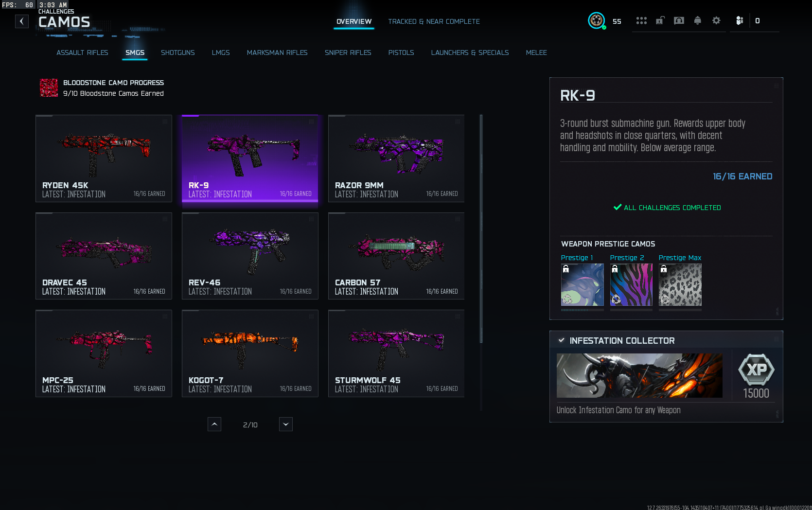Click the unlocked padlock icon in header
Image resolution: width=812 pixels, height=510 pixels.
click(x=660, y=20)
